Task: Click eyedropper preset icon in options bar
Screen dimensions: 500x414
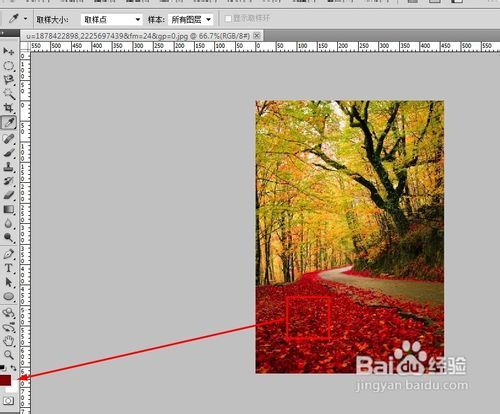Action: 13,19
